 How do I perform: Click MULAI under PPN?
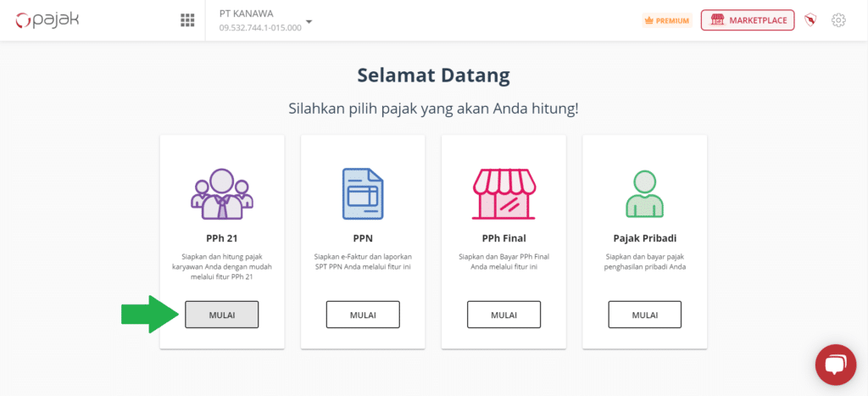click(363, 315)
